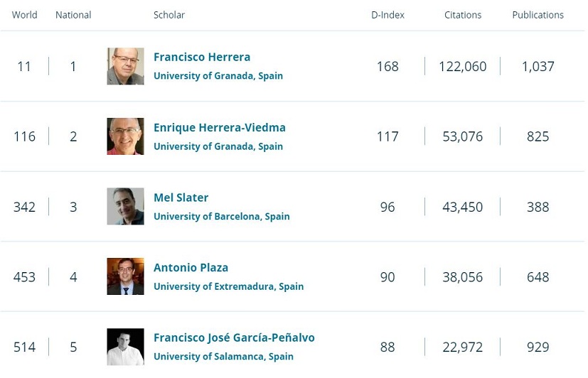Open the Antonio Plaza scholar link
This screenshot has height=378, width=588.
tap(191, 267)
